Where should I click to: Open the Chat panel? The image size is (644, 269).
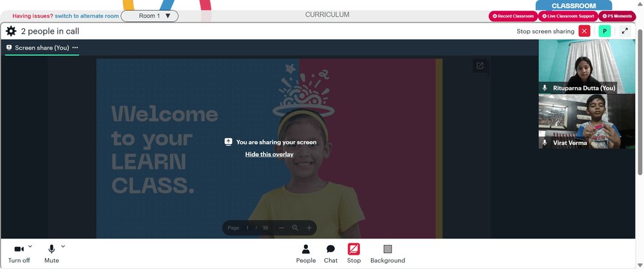tap(330, 254)
